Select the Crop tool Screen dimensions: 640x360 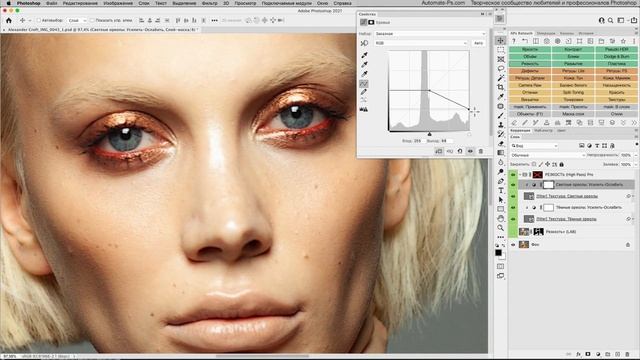500,87
